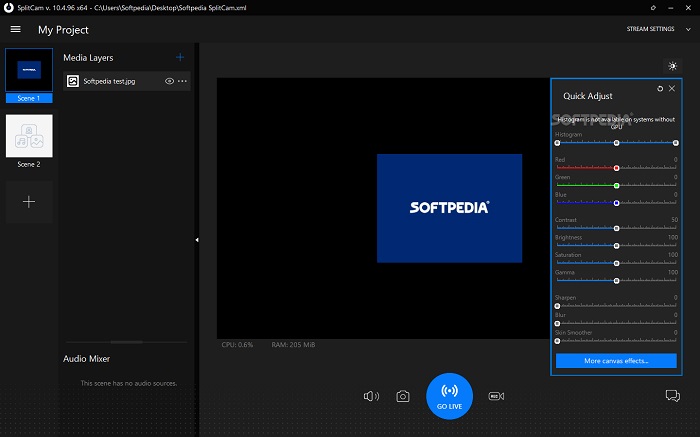Select the Scene 2 thumbnail
Viewport: 700px width, 437px height.
29,136
